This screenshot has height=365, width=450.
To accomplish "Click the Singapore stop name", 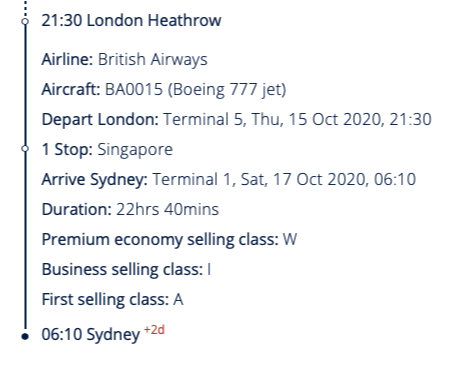I will pyautogui.click(x=135, y=149).
